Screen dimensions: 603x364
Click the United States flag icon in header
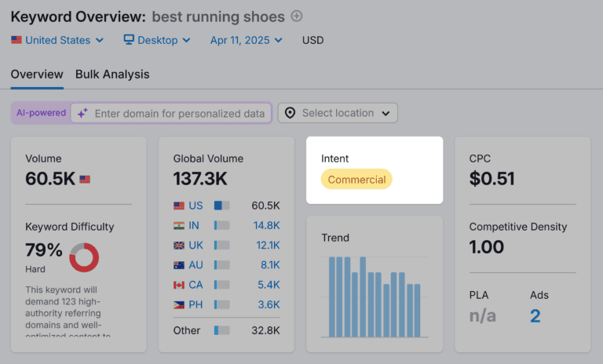[16, 39]
